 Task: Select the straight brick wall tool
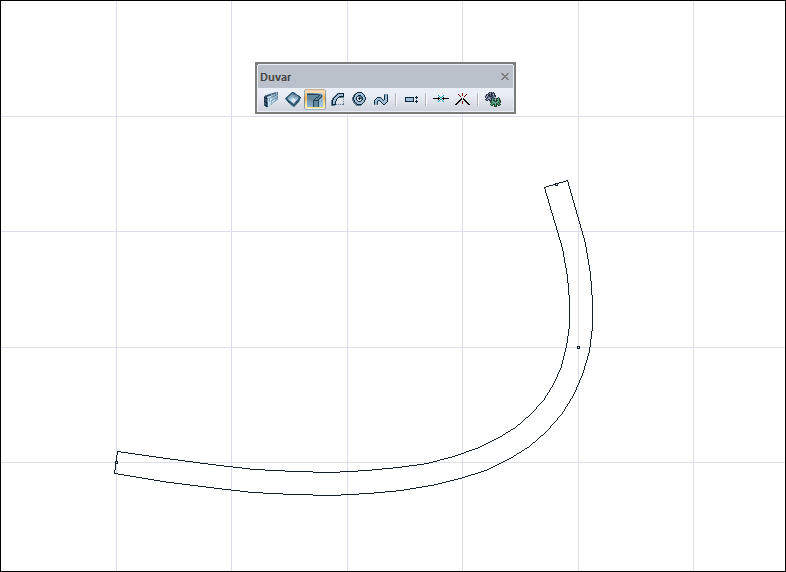271,99
